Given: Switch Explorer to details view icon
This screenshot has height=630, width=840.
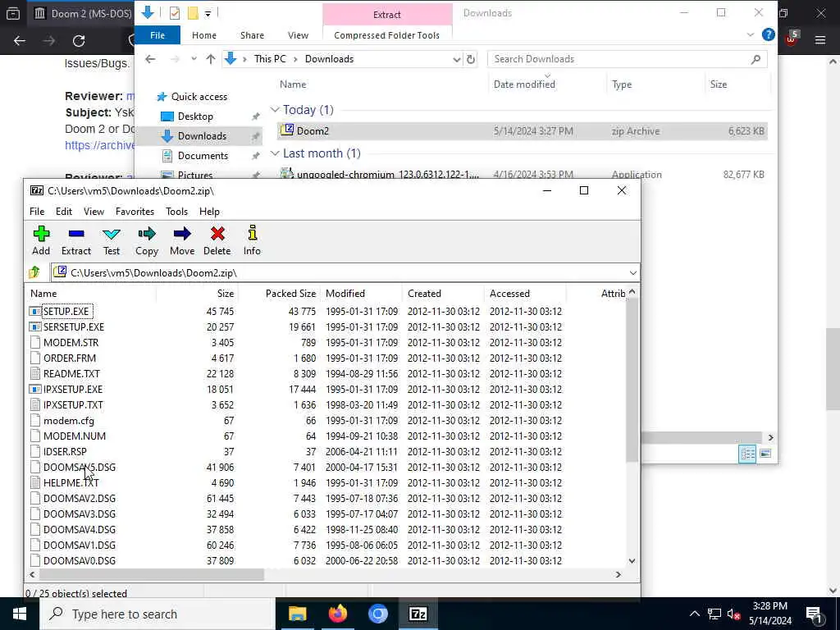Looking at the screenshot, I should pos(747,454).
